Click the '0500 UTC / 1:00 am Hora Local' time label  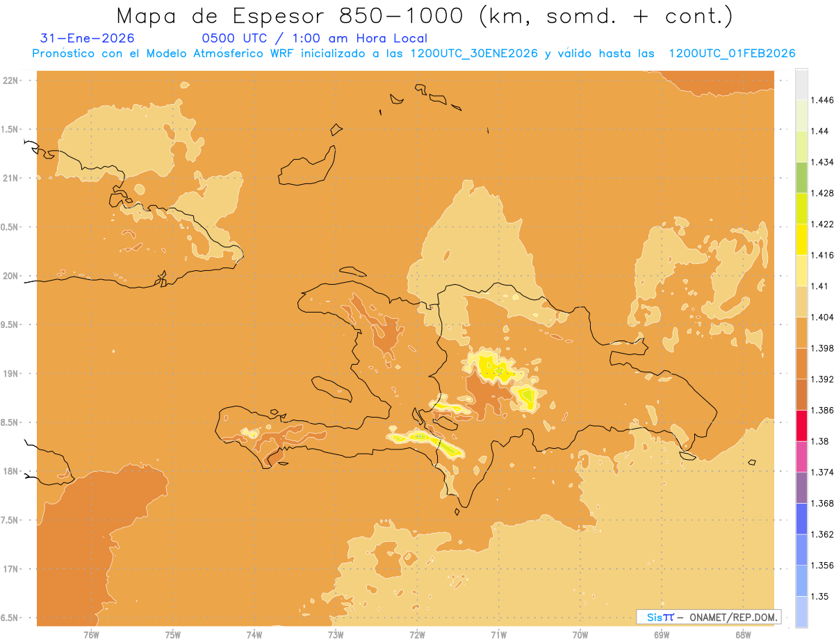click(x=314, y=38)
